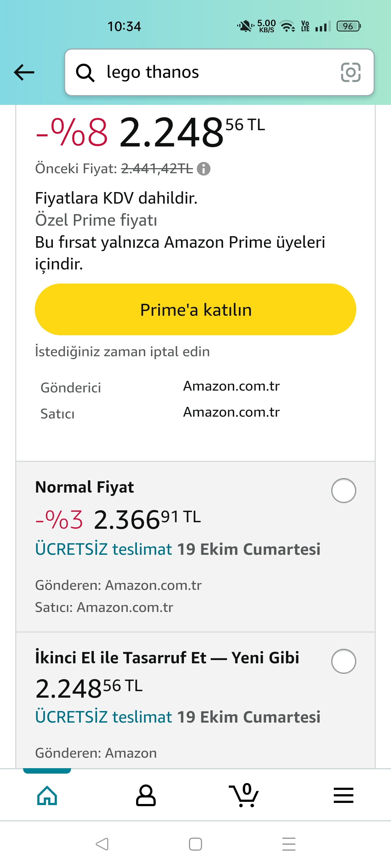The width and height of the screenshot is (391, 868).
Task: Open the hamburger menu icon
Action: [343, 796]
